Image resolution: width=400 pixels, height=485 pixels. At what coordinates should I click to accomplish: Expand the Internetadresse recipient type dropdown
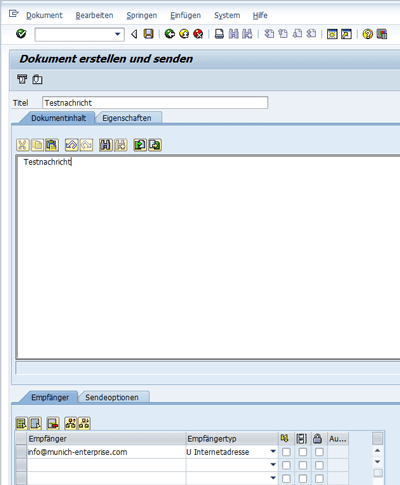(273, 452)
